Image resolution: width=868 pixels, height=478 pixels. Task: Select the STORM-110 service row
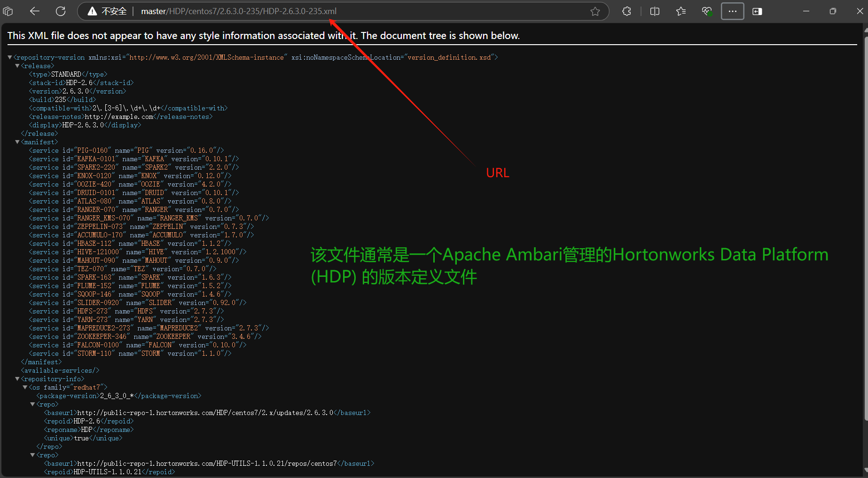130,353
